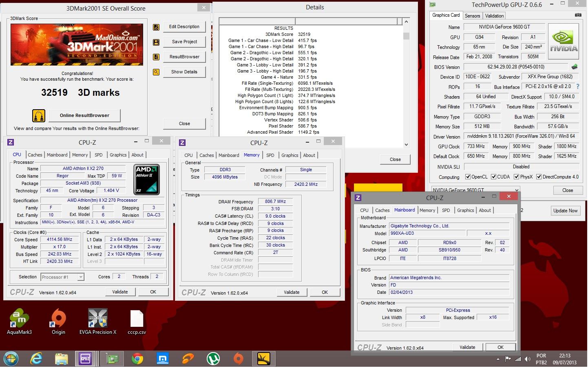Image resolution: width=588 pixels, height=368 pixels.
Task: Click the DRAM Frequency value 806.7 MHz
Action: tap(275, 202)
